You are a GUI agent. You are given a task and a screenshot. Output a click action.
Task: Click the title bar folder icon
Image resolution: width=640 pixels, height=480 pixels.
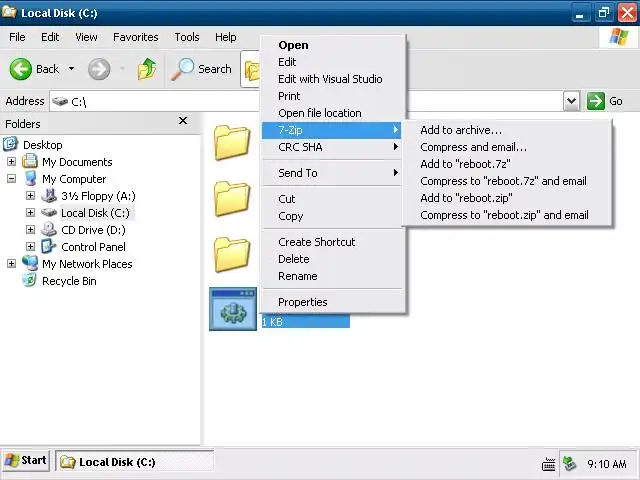(9, 12)
